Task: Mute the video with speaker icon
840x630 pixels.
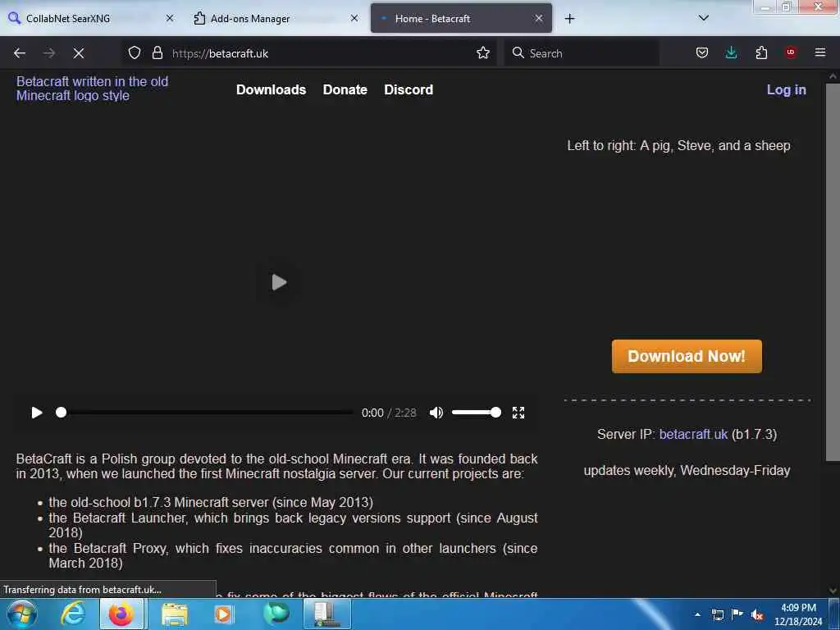Action: 436,413
